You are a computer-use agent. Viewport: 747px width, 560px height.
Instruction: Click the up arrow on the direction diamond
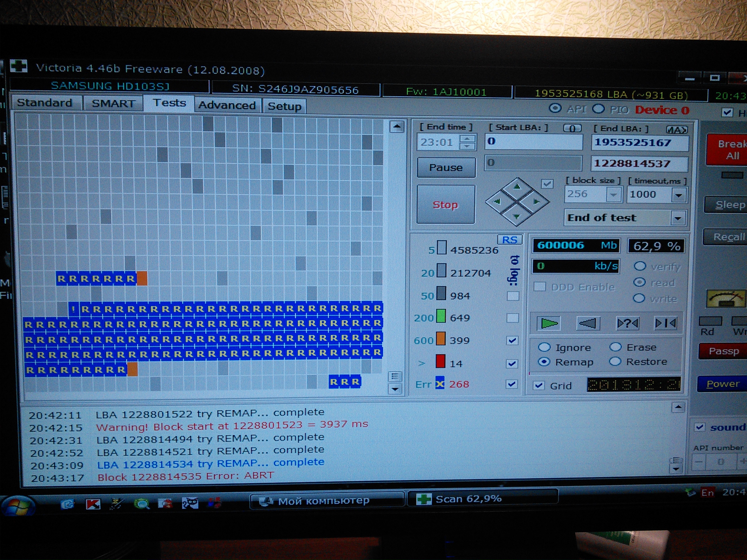click(517, 186)
